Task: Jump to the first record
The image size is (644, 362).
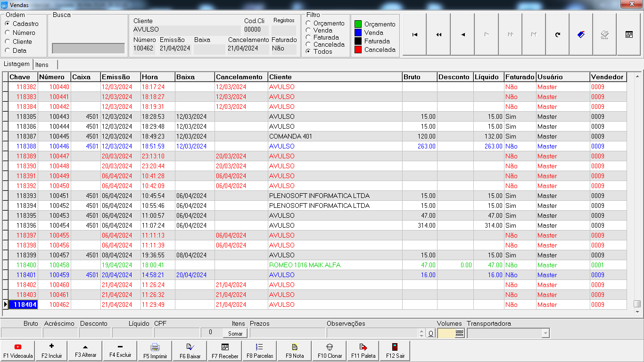Action: [x=414, y=34]
